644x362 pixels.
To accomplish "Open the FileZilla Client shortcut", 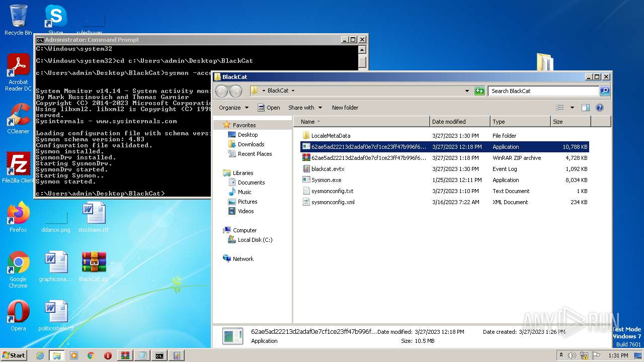I will 18,168.
